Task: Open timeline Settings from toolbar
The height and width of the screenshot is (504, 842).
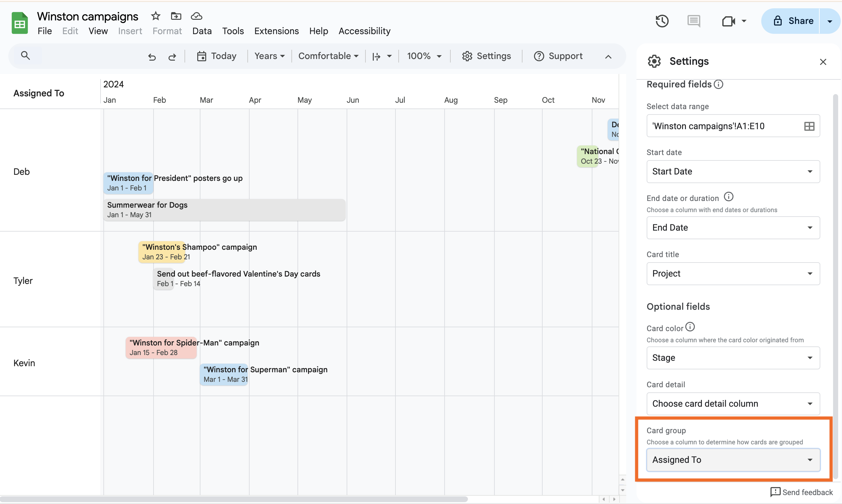Action: click(x=486, y=56)
